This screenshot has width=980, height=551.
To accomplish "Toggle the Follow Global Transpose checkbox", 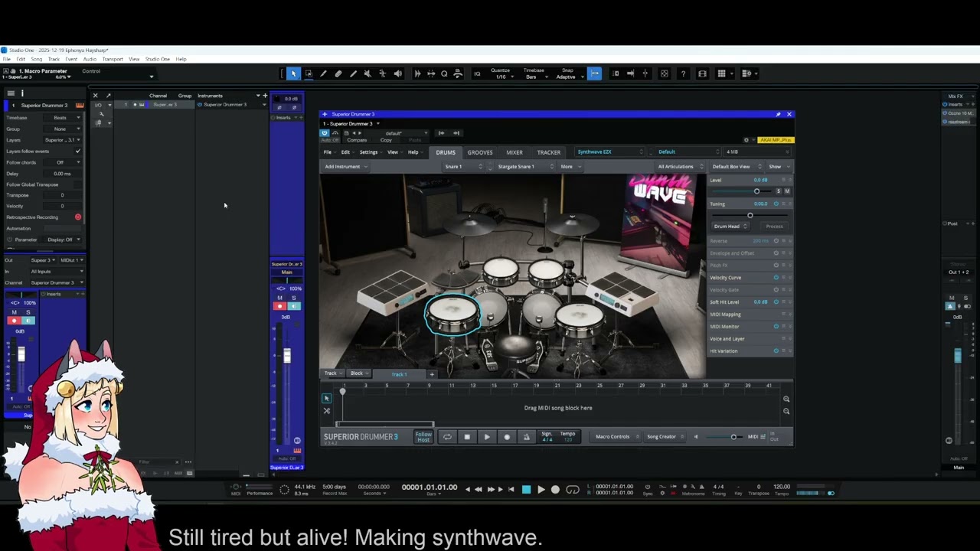I will pyautogui.click(x=77, y=184).
